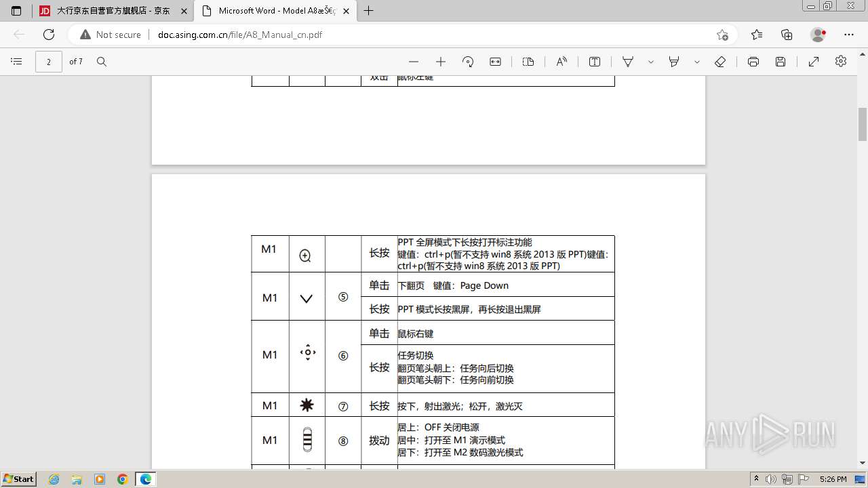Show hidden system tray icons
Image resolution: width=868 pixels, height=488 pixels.
(x=757, y=479)
